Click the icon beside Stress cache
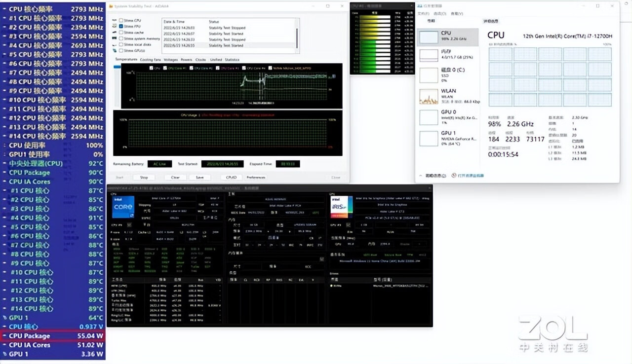This screenshot has height=364, width=632. (114, 32)
